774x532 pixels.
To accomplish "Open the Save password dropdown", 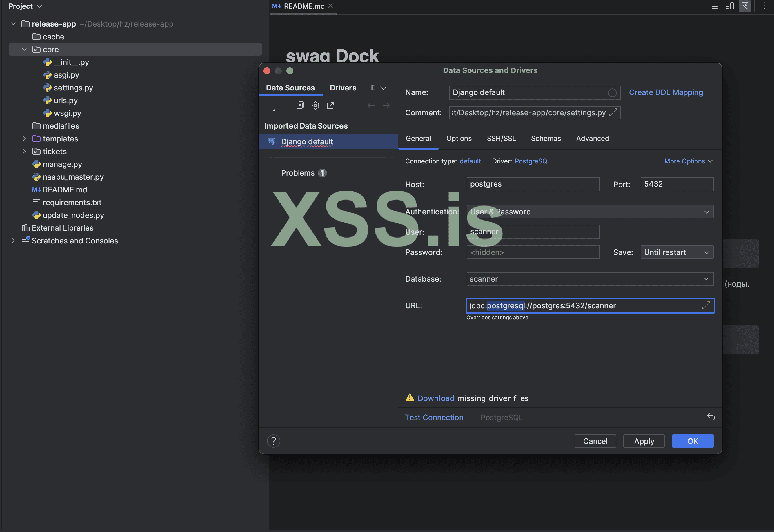I will click(677, 252).
